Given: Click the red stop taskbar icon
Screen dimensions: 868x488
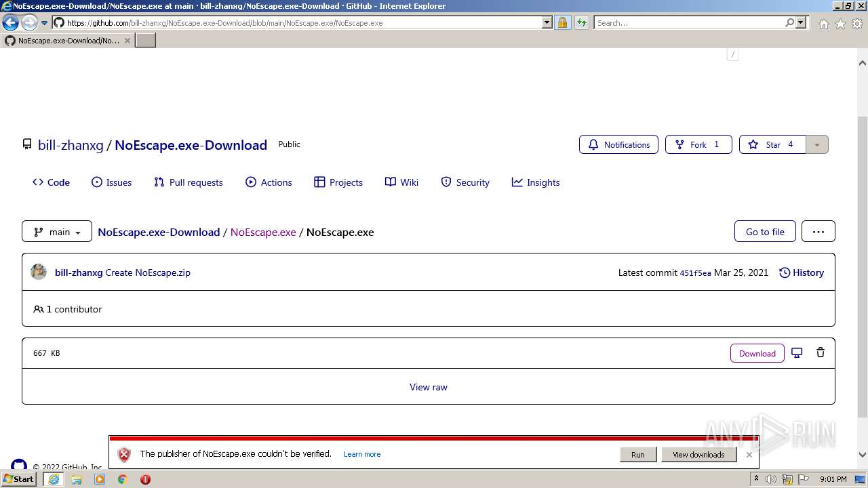Looking at the screenshot, I should tap(145, 479).
